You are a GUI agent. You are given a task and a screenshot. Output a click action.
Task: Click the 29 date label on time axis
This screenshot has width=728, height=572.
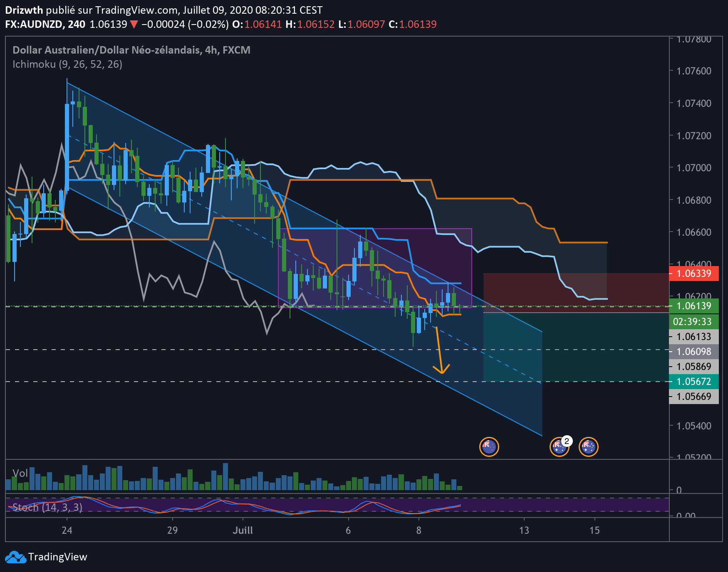click(172, 530)
